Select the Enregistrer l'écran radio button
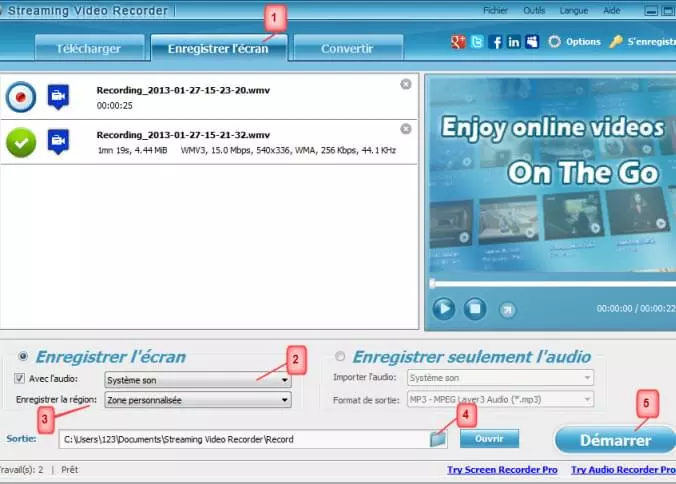Image resolution: width=676 pixels, height=484 pixels. [x=23, y=356]
